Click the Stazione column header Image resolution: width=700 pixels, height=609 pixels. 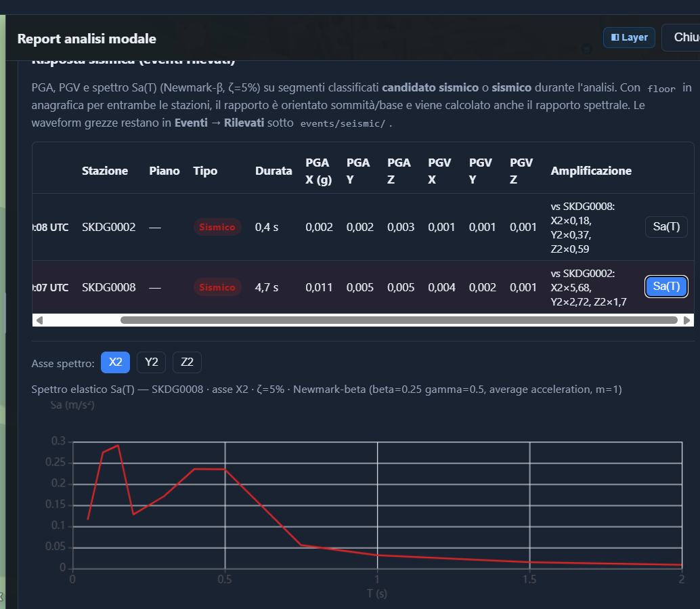click(x=105, y=171)
